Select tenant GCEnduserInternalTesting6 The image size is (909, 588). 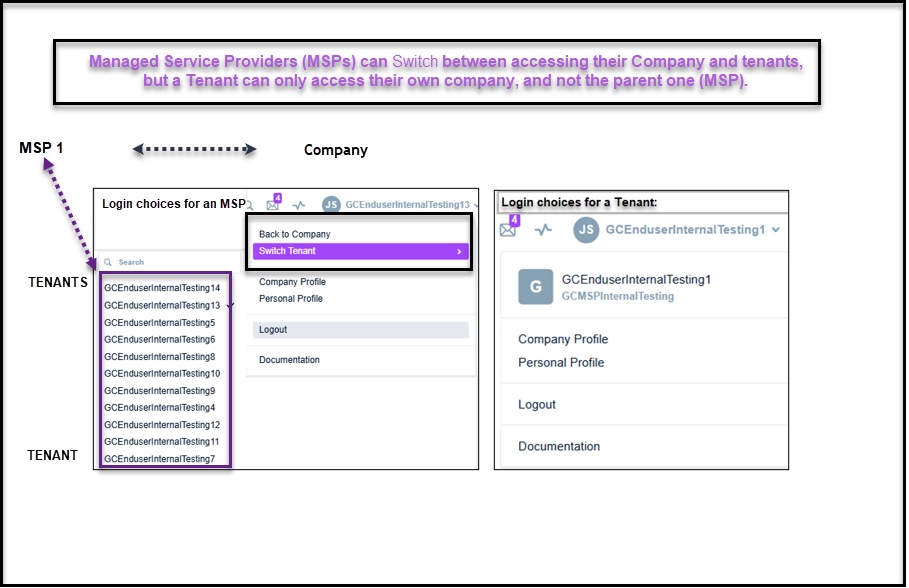coord(159,340)
